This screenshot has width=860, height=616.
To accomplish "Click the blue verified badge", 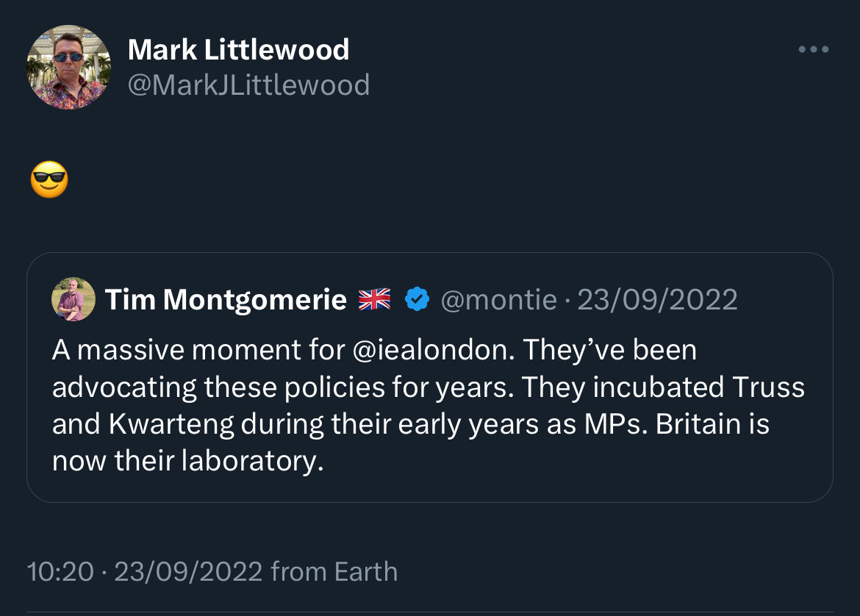I will click(x=418, y=300).
